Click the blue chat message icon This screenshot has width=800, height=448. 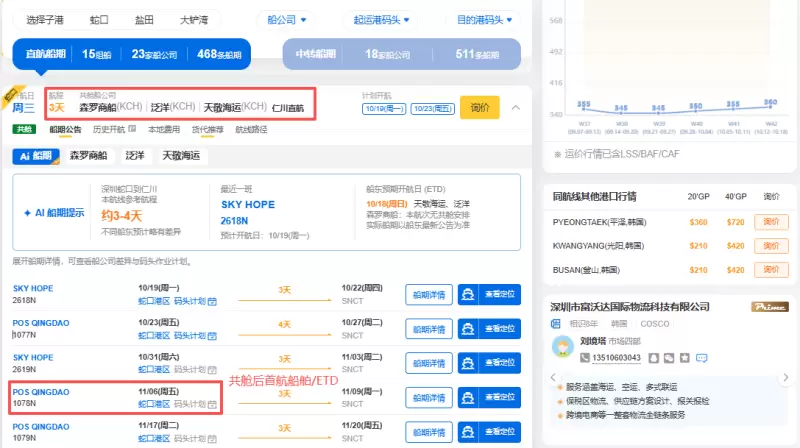click(702, 358)
